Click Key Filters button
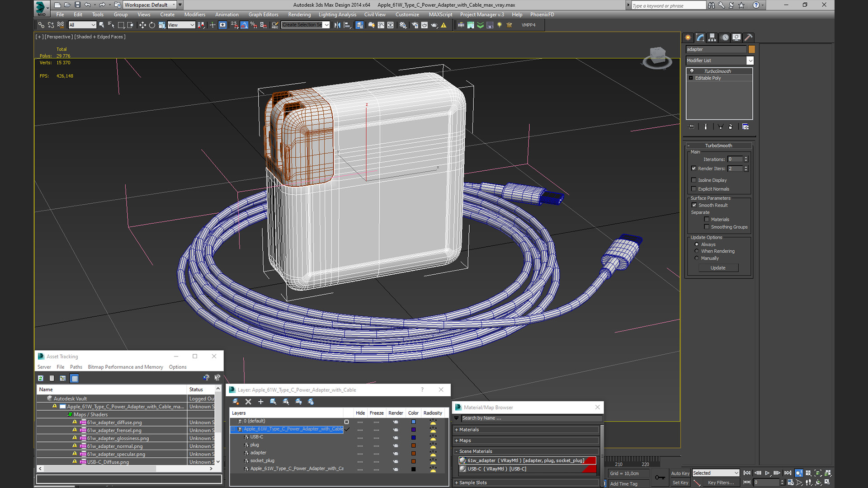The image size is (868, 488). click(721, 483)
